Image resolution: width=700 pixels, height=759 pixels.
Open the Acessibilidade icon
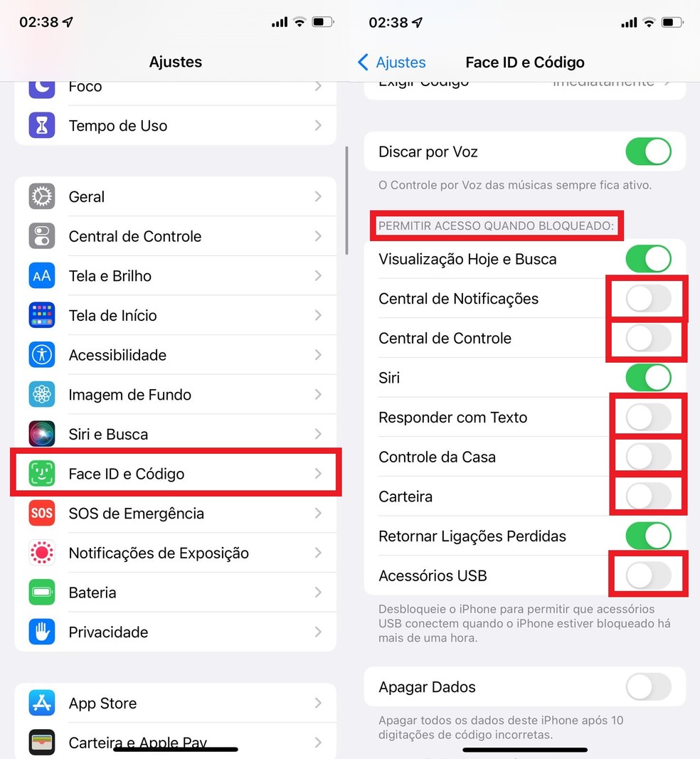[42, 355]
